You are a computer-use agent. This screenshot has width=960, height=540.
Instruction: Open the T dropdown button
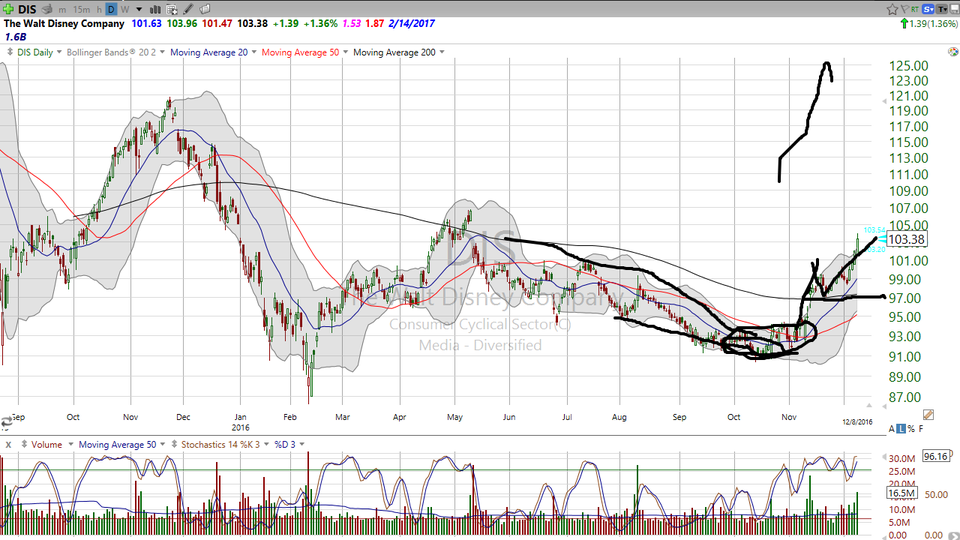click(943, 9)
